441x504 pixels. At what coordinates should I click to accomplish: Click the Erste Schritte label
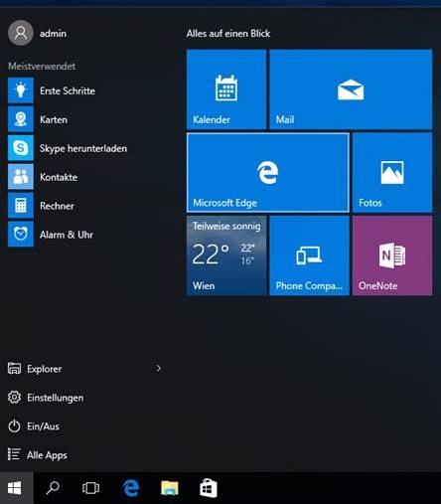(x=68, y=90)
